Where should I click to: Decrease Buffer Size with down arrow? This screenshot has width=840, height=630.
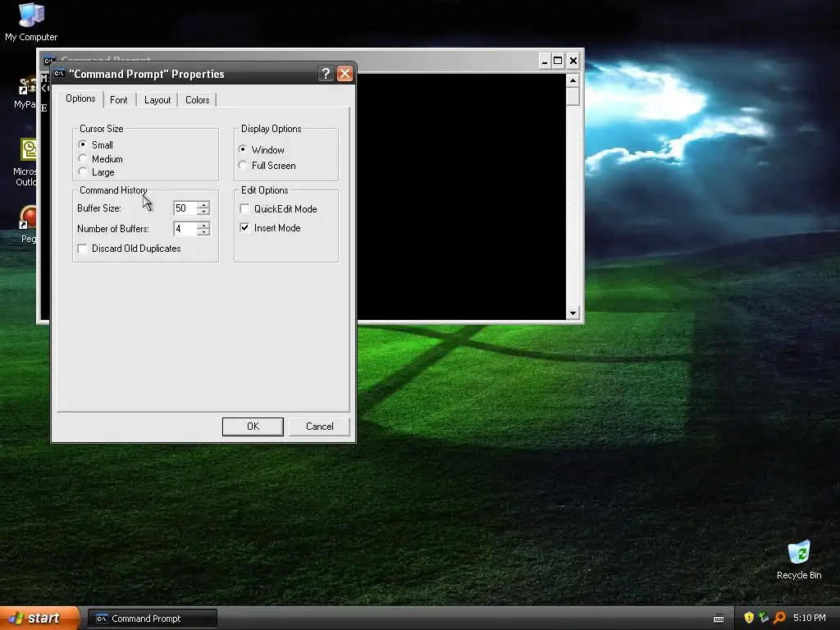pos(203,212)
